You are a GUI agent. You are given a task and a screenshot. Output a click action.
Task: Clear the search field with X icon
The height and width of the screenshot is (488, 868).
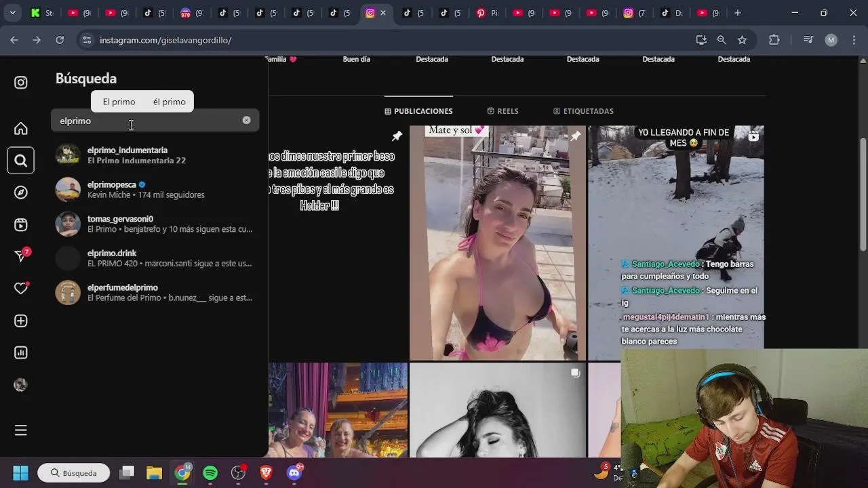[246, 120]
